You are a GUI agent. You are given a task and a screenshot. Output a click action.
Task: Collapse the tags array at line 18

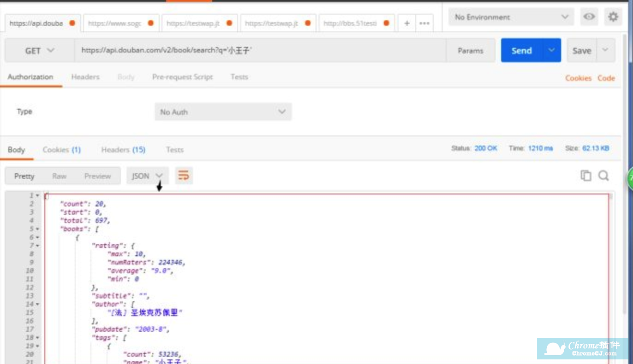tap(37, 338)
